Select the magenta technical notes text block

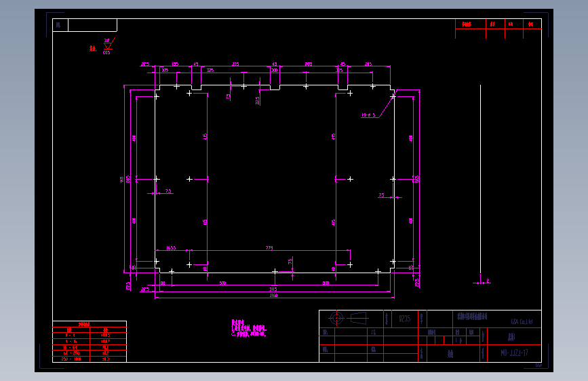pos(249,328)
